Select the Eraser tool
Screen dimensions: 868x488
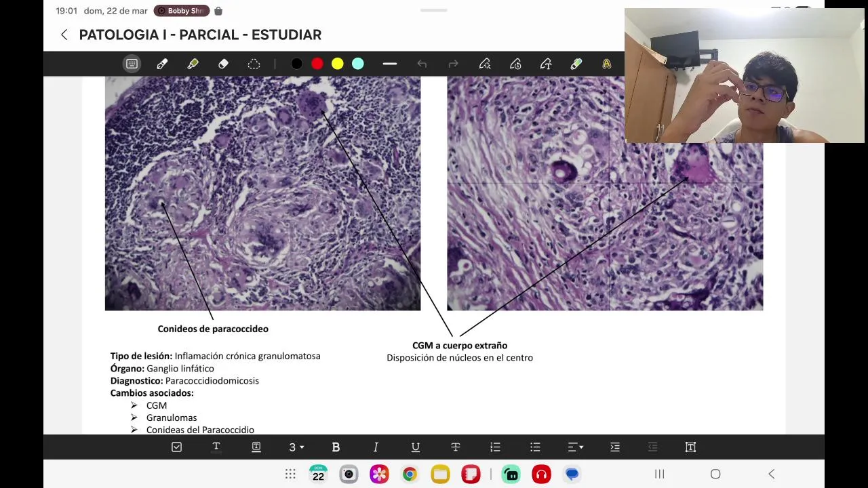pyautogui.click(x=223, y=64)
